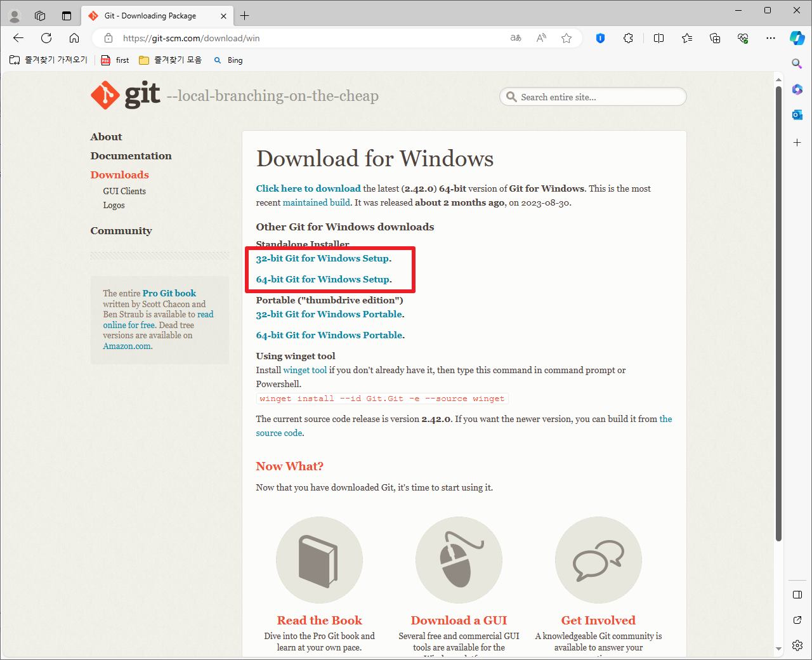This screenshot has width=812, height=660.
Task: Reload the page with refresh icon
Action: pyautogui.click(x=46, y=38)
